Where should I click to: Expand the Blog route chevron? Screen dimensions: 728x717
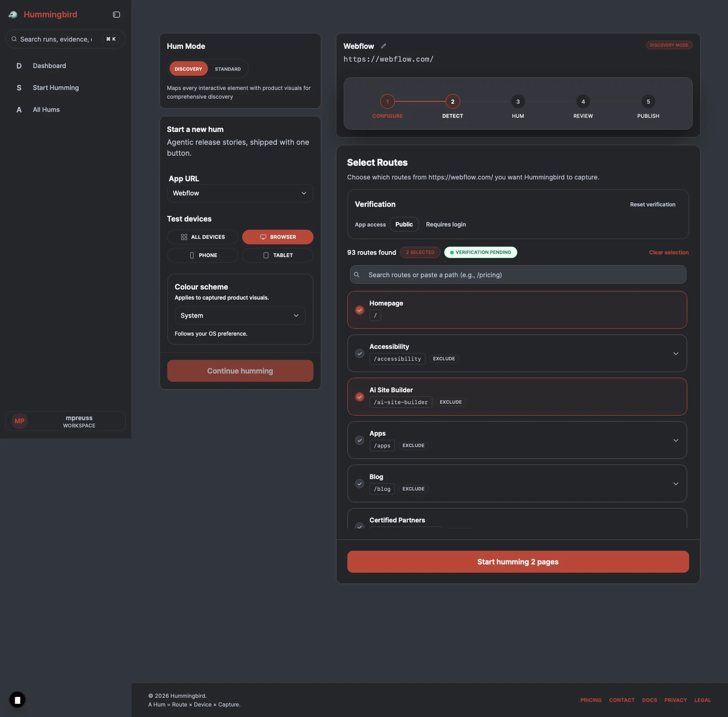pyautogui.click(x=676, y=484)
